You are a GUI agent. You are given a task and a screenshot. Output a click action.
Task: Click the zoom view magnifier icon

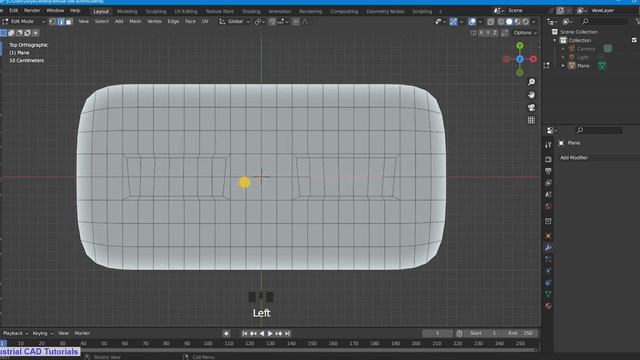[x=531, y=82]
